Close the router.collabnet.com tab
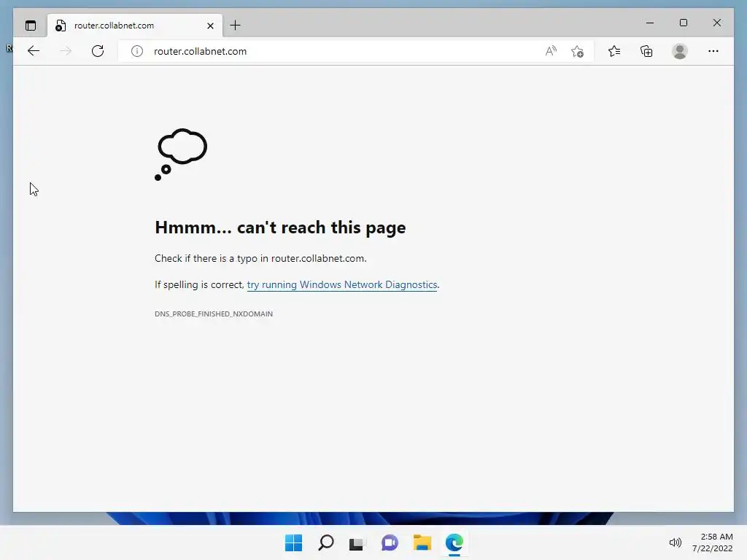The image size is (747, 560). click(210, 26)
